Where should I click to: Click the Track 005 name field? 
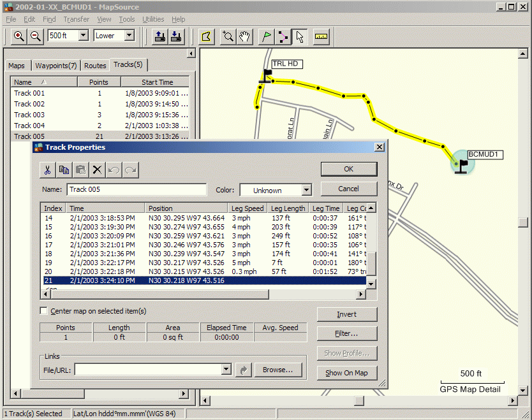pos(136,189)
